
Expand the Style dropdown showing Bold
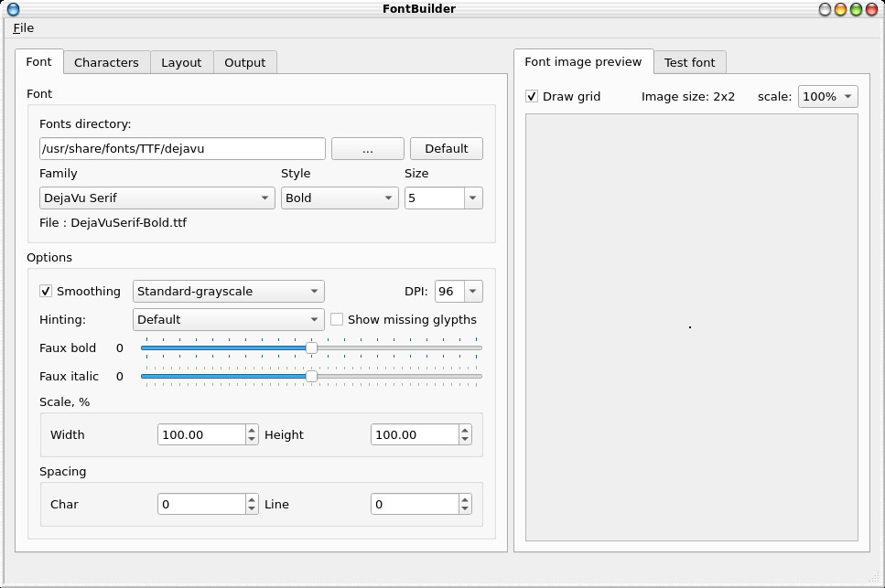tap(339, 198)
